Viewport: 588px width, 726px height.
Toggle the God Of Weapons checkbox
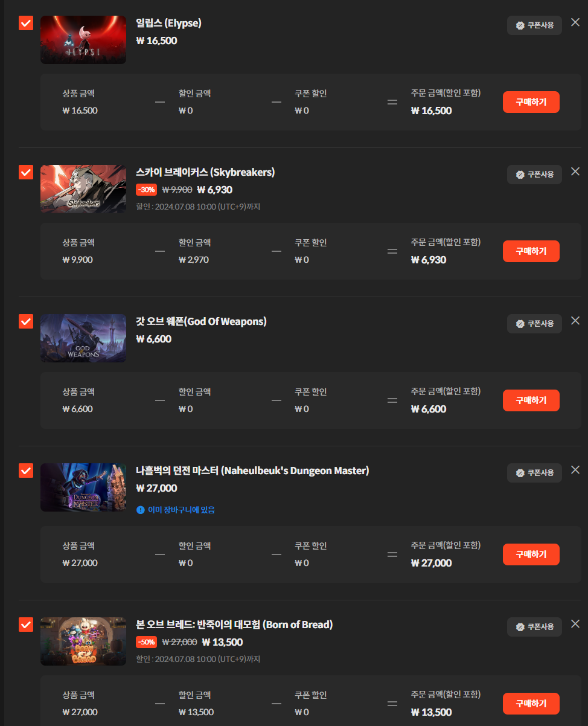(x=26, y=322)
